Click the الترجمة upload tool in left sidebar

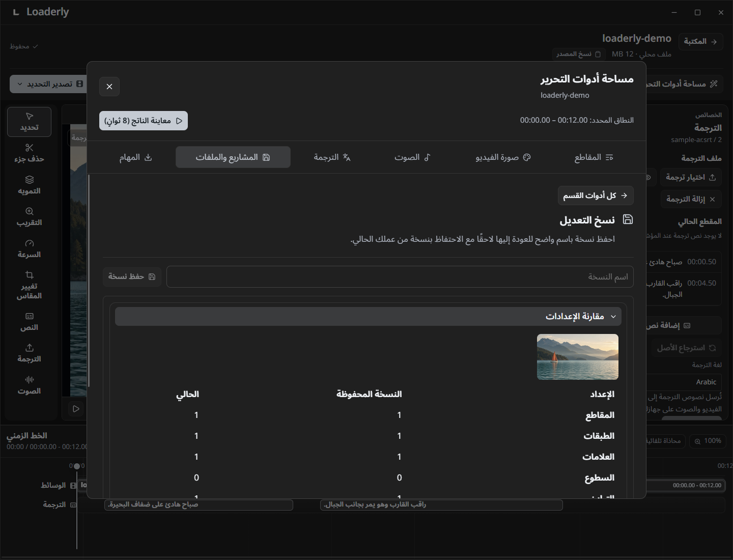tap(29, 353)
